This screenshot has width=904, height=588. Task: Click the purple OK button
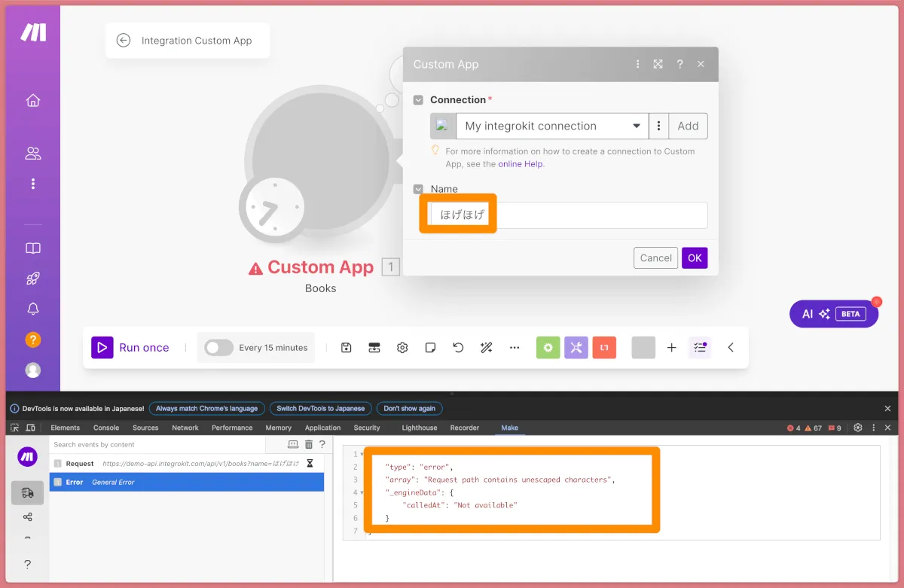694,257
